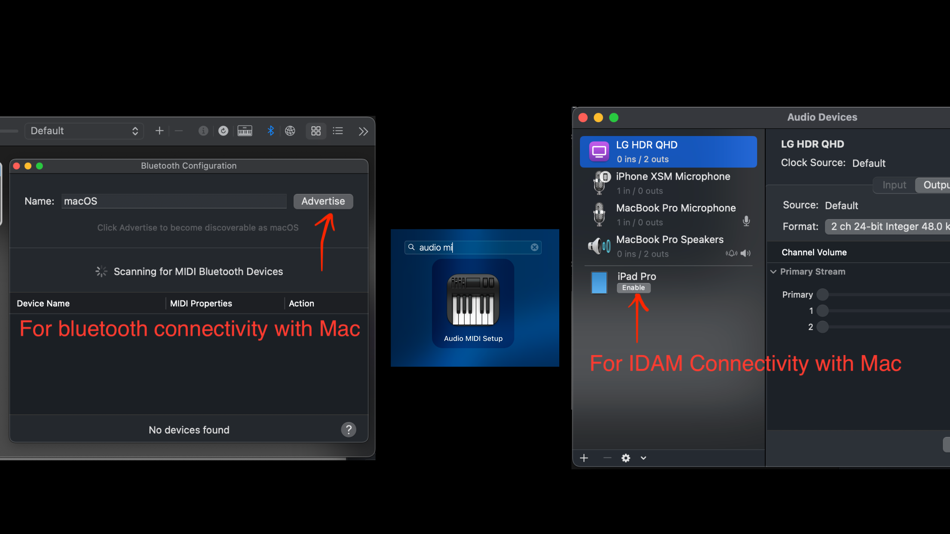This screenshot has width=950, height=534.
Task: Click the channel 1 volume slider knob
Action: click(x=822, y=311)
